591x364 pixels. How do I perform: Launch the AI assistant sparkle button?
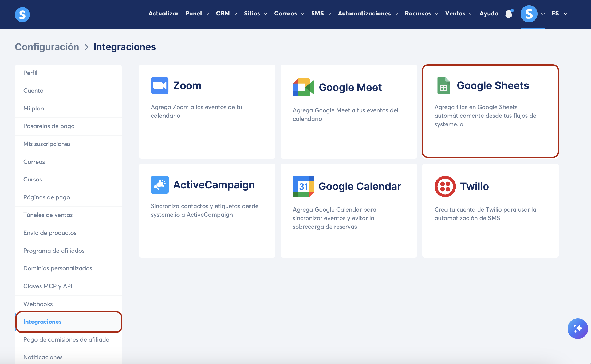(578, 329)
